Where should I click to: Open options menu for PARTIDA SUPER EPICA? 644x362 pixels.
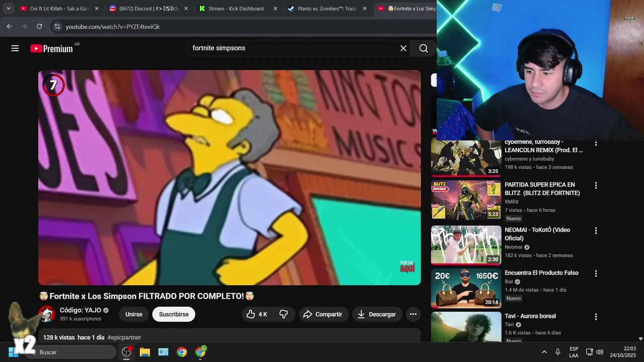point(596,186)
